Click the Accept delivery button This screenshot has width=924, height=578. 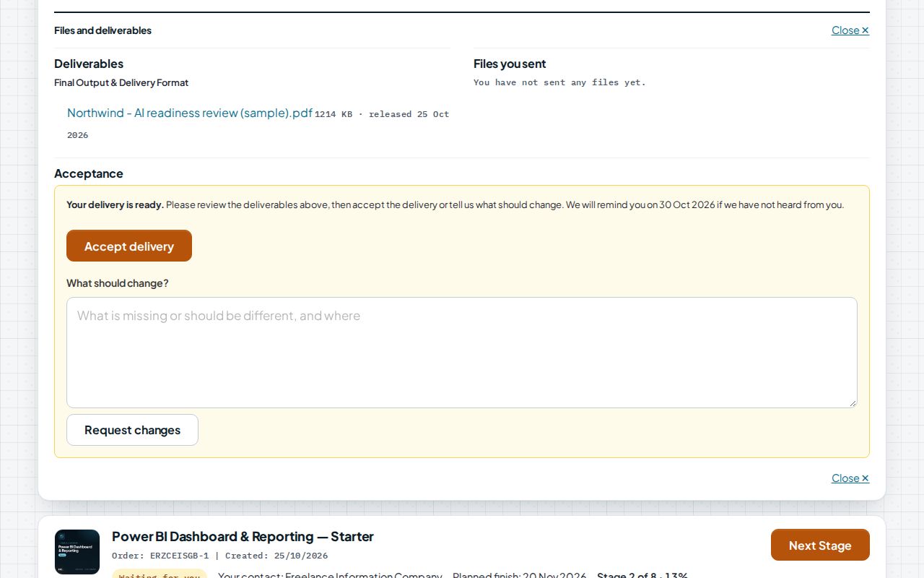tap(129, 246)
